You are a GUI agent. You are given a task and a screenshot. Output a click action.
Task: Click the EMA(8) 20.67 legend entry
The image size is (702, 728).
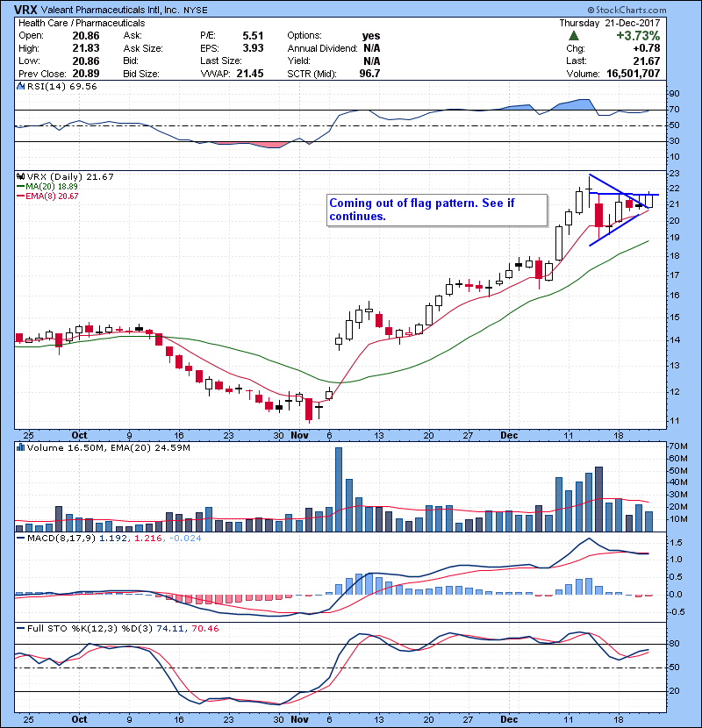[47, 196]
